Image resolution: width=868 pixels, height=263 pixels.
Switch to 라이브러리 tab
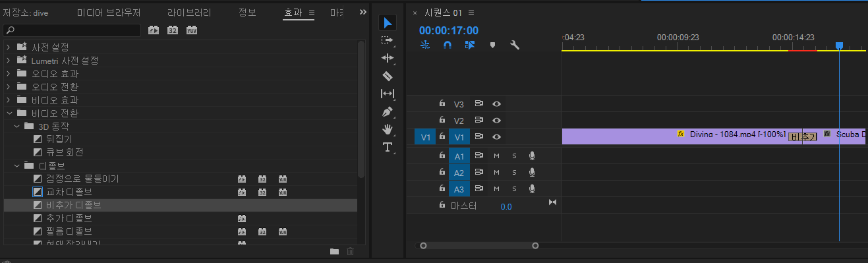pyautogui.click(x=189, y=13)
